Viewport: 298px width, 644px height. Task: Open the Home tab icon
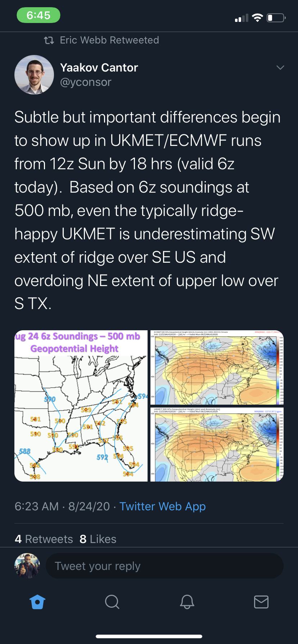[x=37, y=602]
